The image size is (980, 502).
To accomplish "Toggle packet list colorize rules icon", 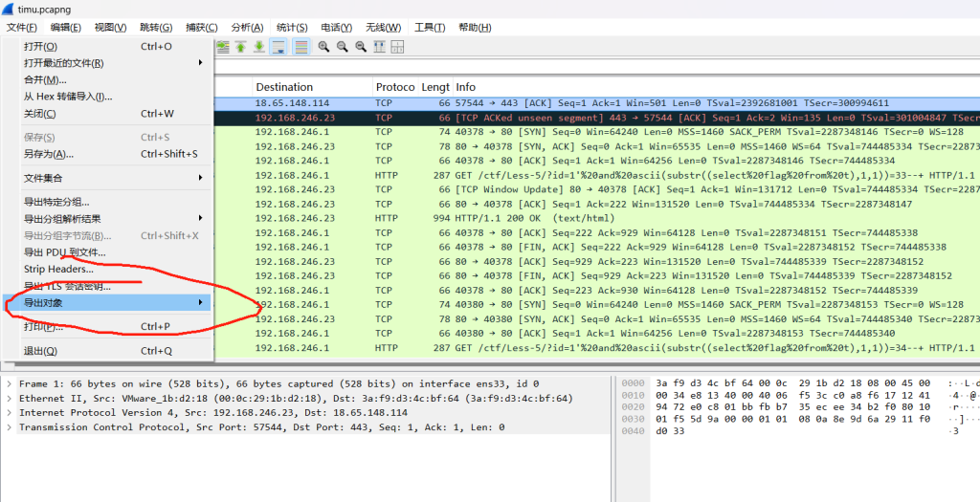I will pyautogui.click(x=301, y=46).
